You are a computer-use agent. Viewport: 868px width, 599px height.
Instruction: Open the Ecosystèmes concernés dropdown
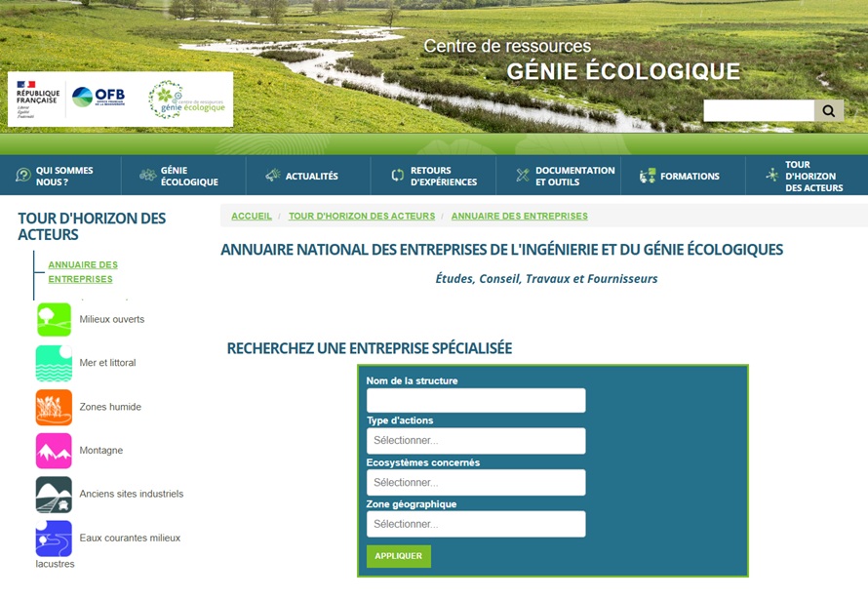[476, 482]
